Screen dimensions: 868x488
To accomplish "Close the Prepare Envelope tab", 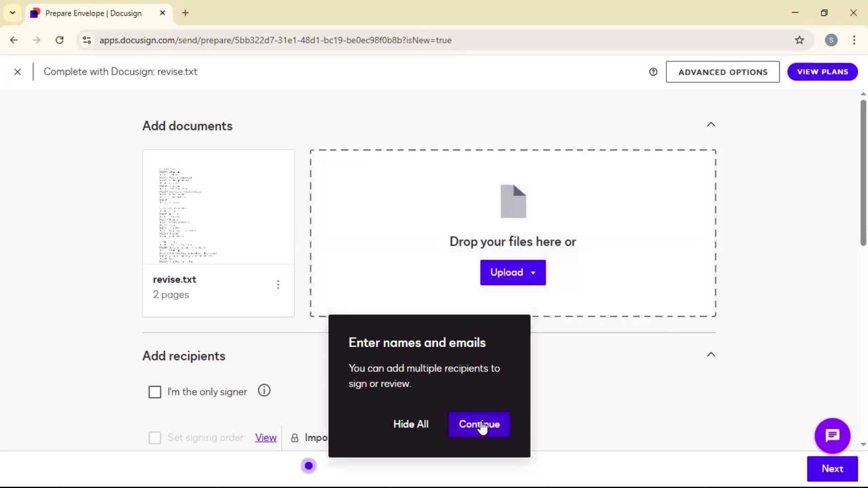I will (x=162, y=13).
